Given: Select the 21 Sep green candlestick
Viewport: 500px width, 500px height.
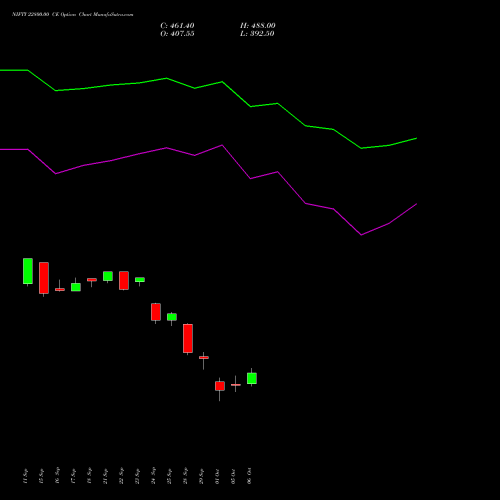Looking at the screenshot, I should click(x=108, y=276).
